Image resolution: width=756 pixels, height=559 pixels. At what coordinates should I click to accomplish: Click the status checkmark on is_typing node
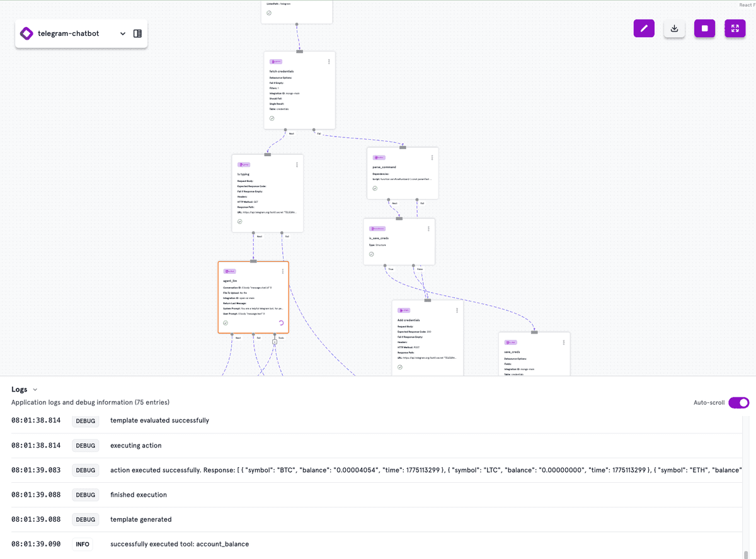pyautogui.click(x=239, y=222)
